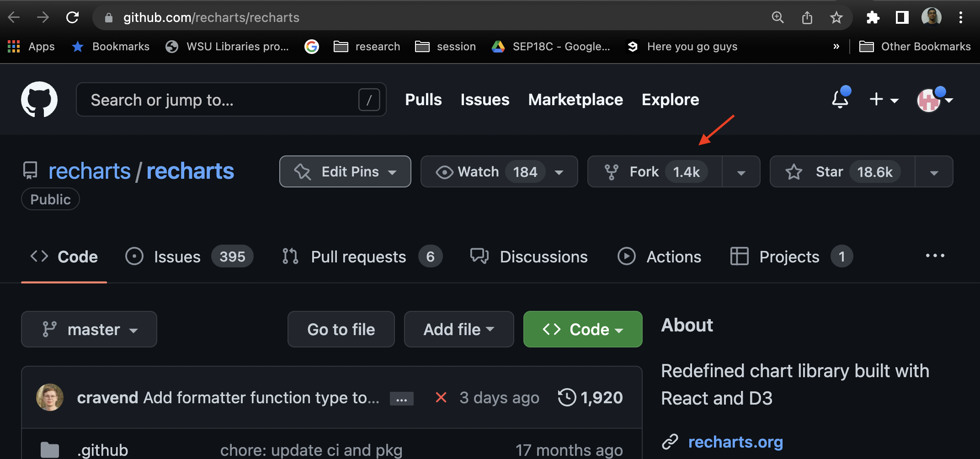Open the Marketplace menu item
This screenshot has width=980, height=459.
575,100
